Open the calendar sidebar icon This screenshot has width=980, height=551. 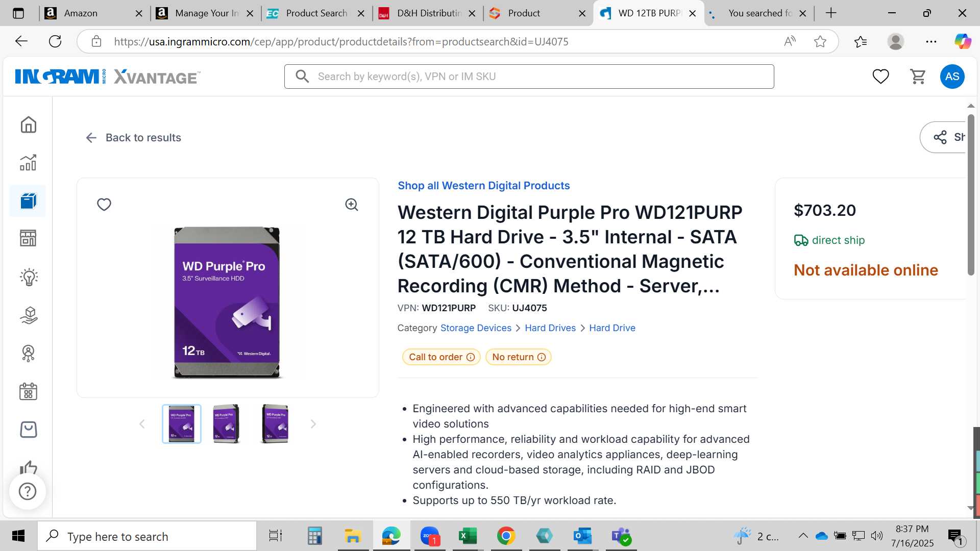pos(28,391)
